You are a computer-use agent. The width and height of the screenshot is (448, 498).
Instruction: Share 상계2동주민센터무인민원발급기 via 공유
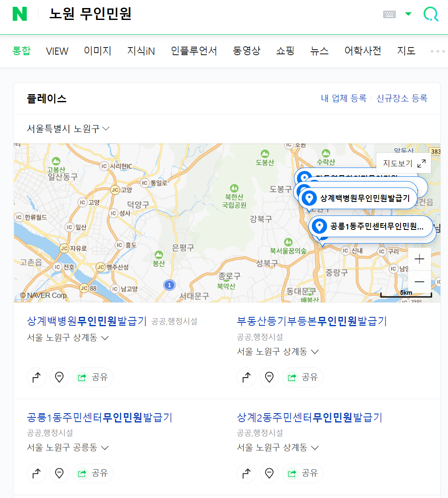tap(303, 473)
